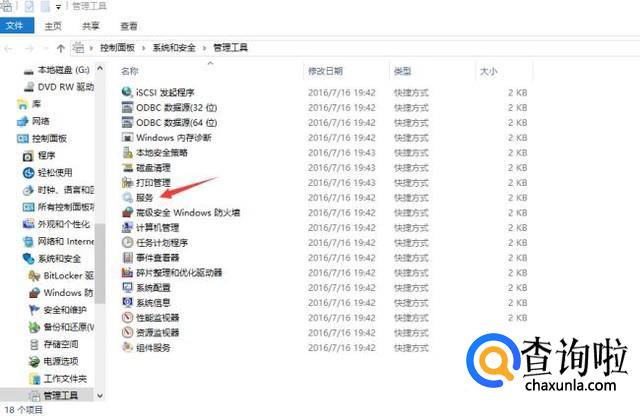Click the Forward navigation arrow

pyautogui.click(x=29, y=49)
